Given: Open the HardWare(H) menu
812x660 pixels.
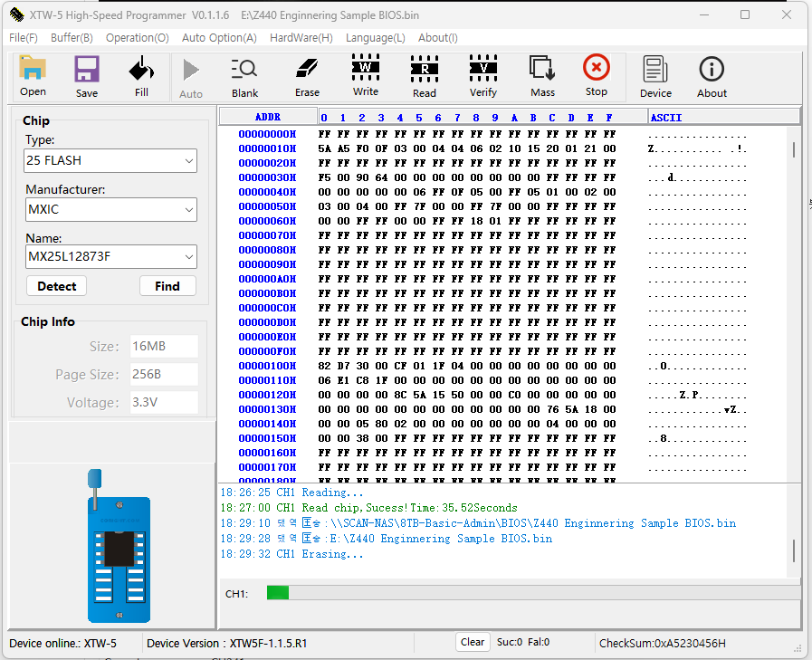Looking at the screenshot, I should point(301,38).
